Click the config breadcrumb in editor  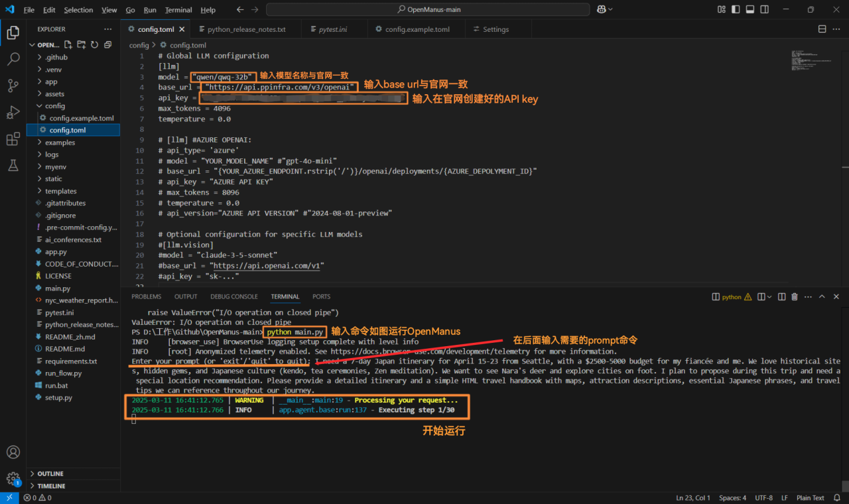point(139,45)
